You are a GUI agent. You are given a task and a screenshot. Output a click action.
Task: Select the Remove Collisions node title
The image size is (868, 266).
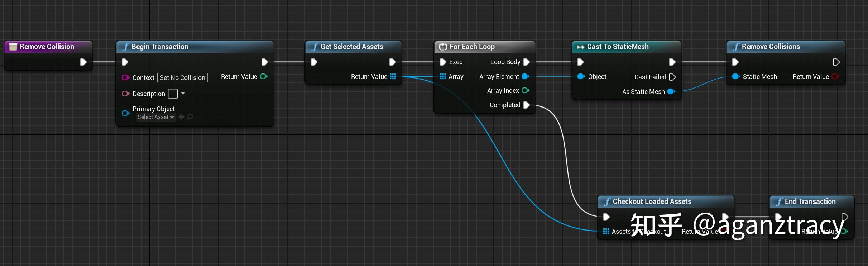(771, 47)
